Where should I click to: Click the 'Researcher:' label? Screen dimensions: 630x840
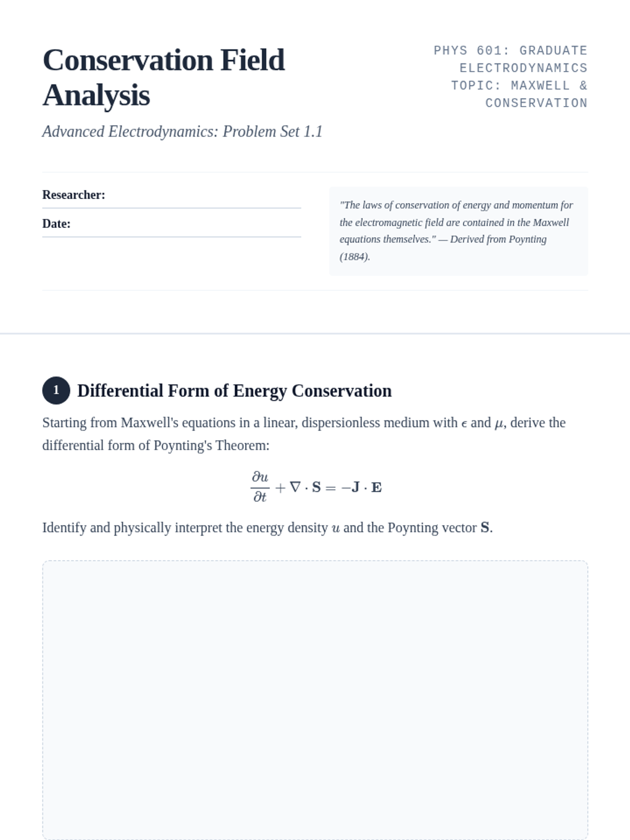coord(73,195)
